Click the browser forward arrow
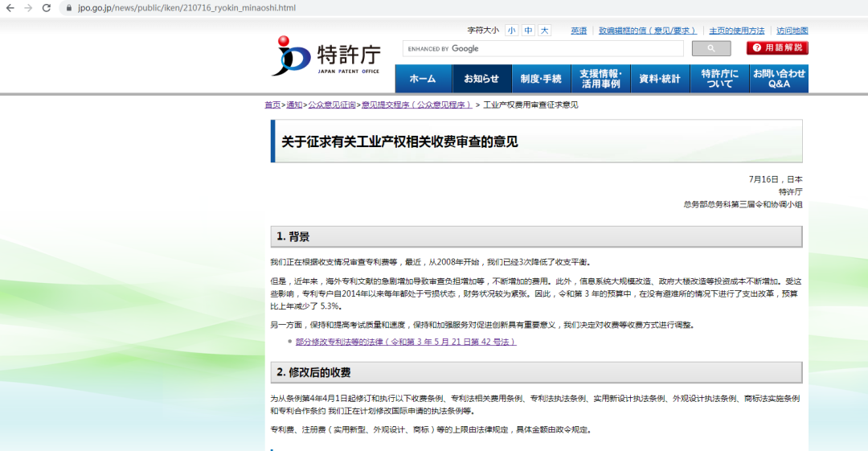The width and height of the screenshot is (868, 451). point(28,8)
